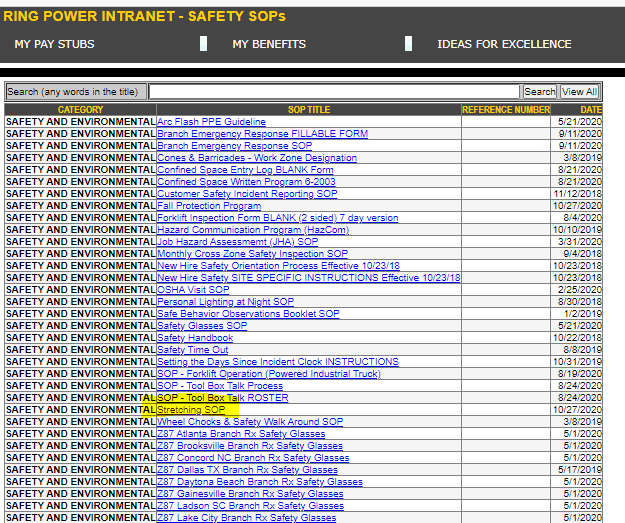The width and height of the screenshot is (625, 523).
Task: Click the SOP Title column header
Action: click(x=305, y=109)
